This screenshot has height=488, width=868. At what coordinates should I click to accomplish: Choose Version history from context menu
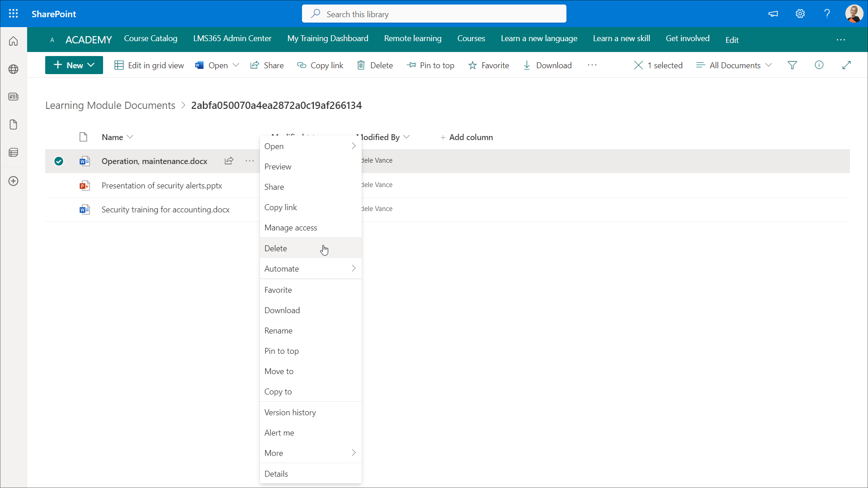tap(290, 413)
